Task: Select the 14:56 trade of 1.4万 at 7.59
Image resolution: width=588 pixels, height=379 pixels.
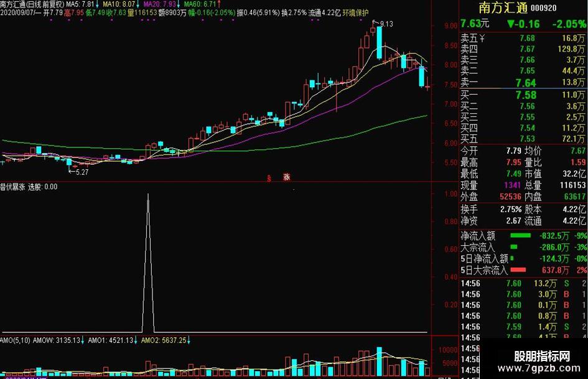Action: pyautogui.click(x=523, y=327)
